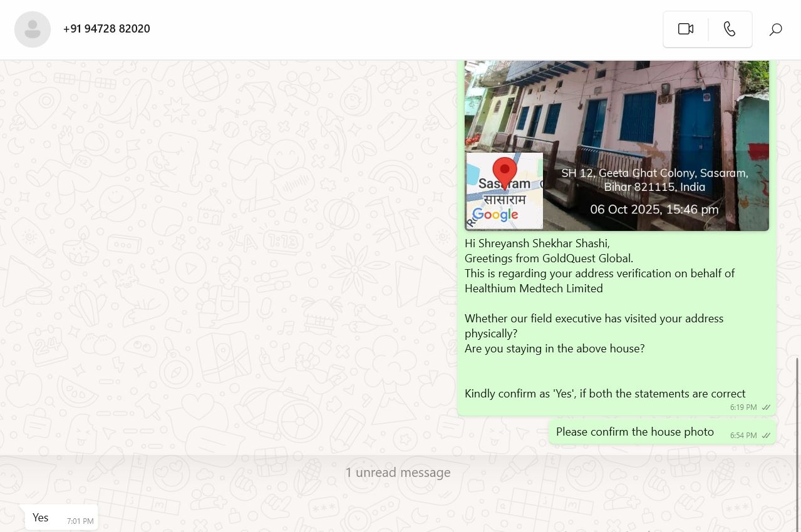
Task: Click the read-receipt ticks on the 6:19 PM message
Action: click(x=766, y=407)
